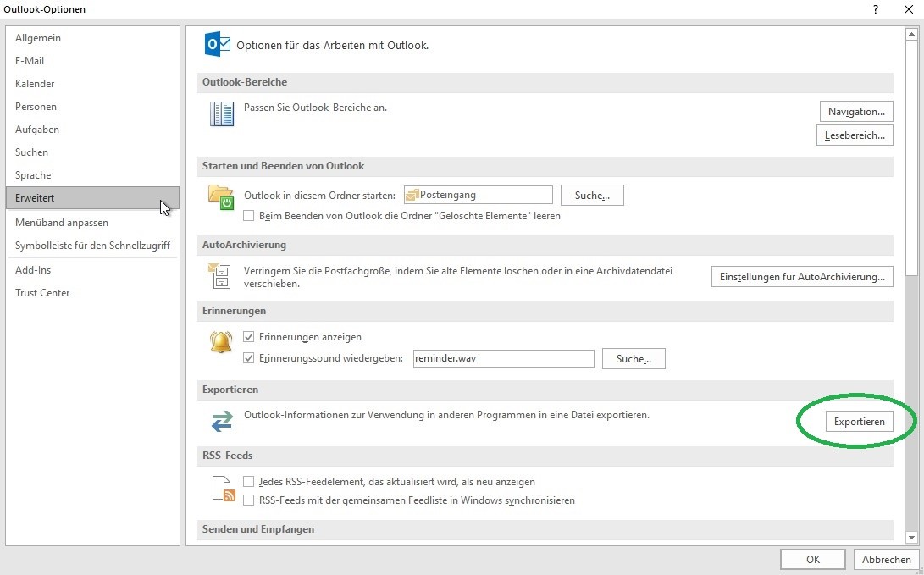Uncheck Erinnerungen anzeigen
The height and width of the screenshot is (575, 924).
(249, 337)
